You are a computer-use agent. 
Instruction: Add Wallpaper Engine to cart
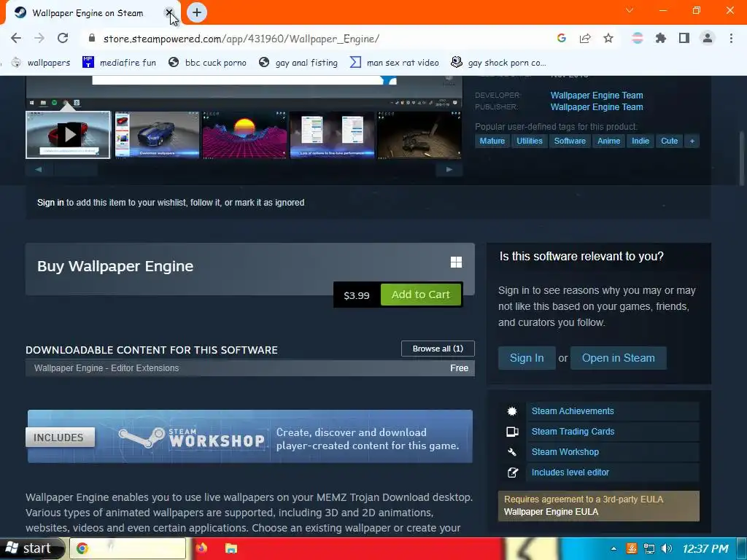click(421, 295)
